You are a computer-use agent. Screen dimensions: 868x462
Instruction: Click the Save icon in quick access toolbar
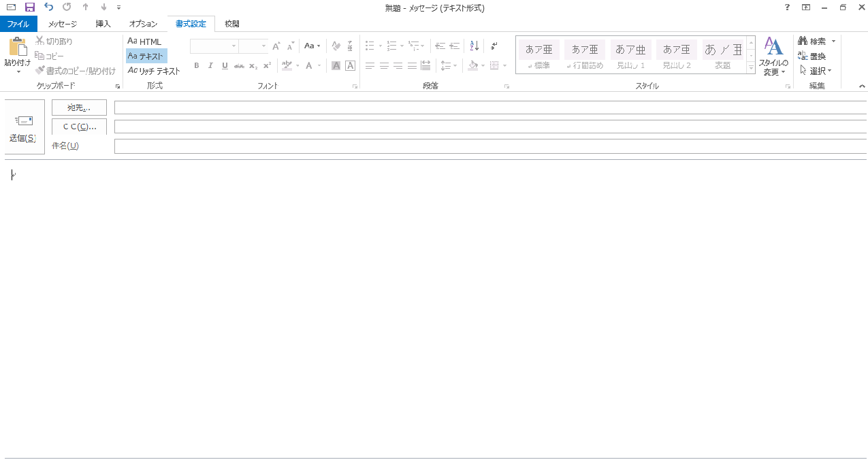(x=29, y=7)
